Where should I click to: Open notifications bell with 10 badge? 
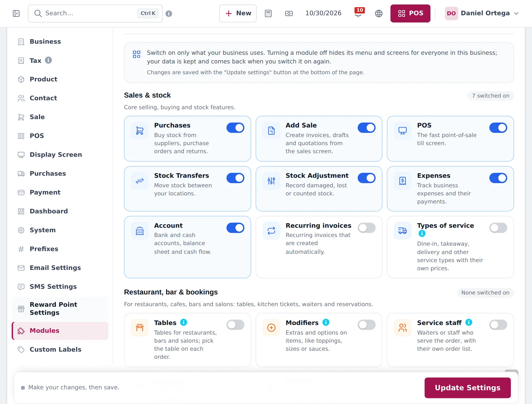click(358, 13)
